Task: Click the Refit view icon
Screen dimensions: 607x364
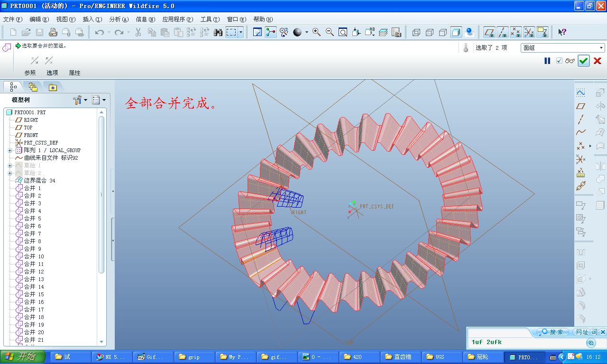Action: point(343,32)
